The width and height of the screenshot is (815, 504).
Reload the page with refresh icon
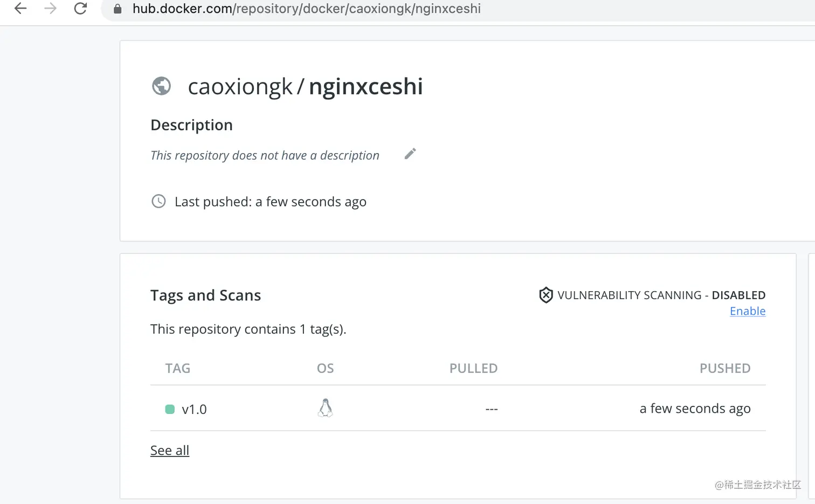pyautogui.click(x=80, y=9)
